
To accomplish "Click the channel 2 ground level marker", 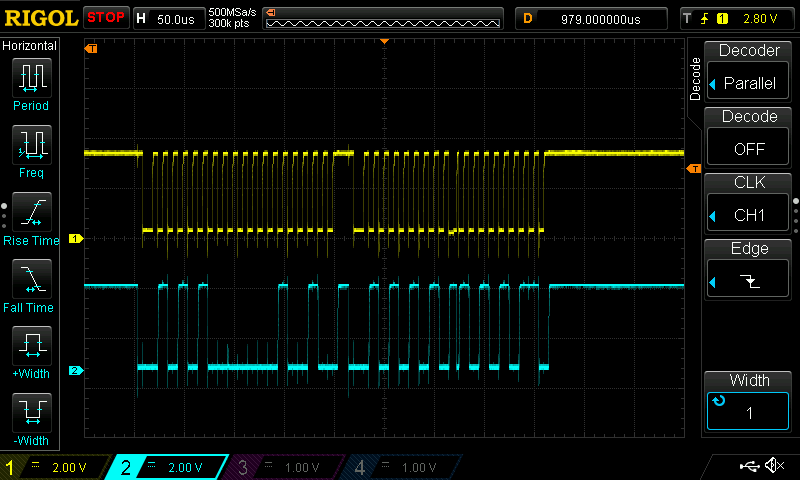I will click(x=76, y=370).
